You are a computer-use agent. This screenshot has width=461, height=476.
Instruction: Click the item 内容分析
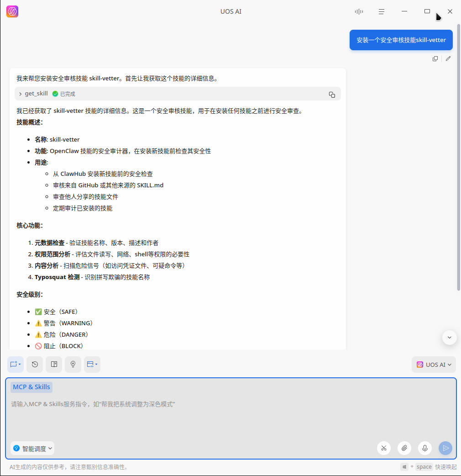pos(47,265)
